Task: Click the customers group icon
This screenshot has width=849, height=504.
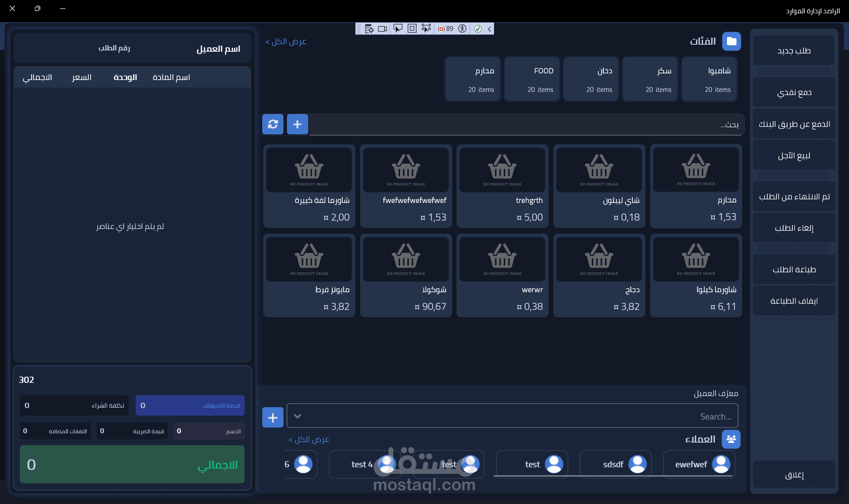Action: 731,439
